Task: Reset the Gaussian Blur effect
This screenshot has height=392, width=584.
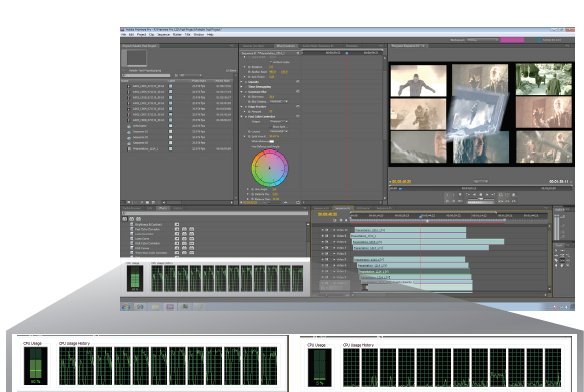Action: pos(298,92)
